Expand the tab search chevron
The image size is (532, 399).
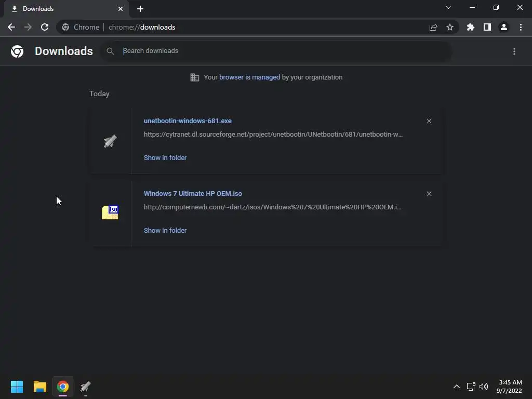(x=448, y=7)
